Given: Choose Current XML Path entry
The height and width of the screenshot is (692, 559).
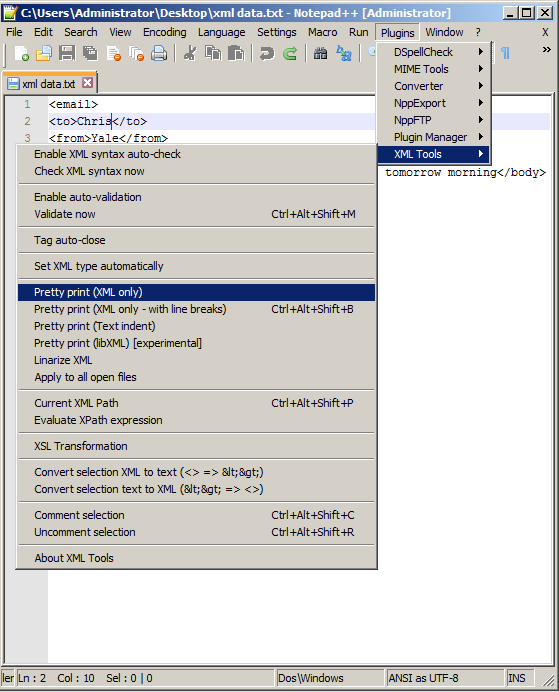Looking at the screenshot, I should [x=196, y=403].
